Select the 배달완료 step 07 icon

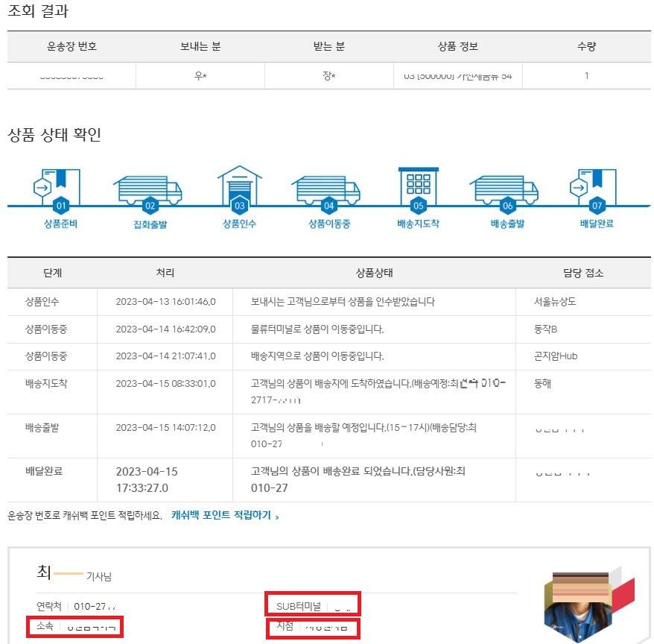click(596, 185)
